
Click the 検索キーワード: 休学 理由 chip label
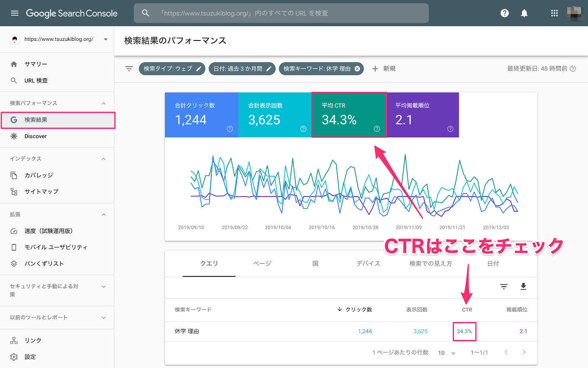click(317, 69)
